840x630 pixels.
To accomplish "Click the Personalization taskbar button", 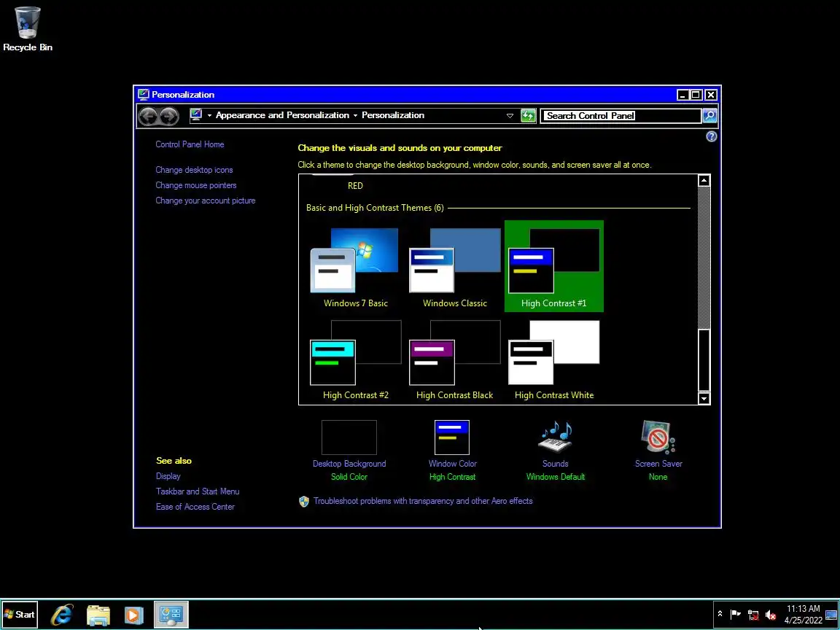I will pos(171,615).
